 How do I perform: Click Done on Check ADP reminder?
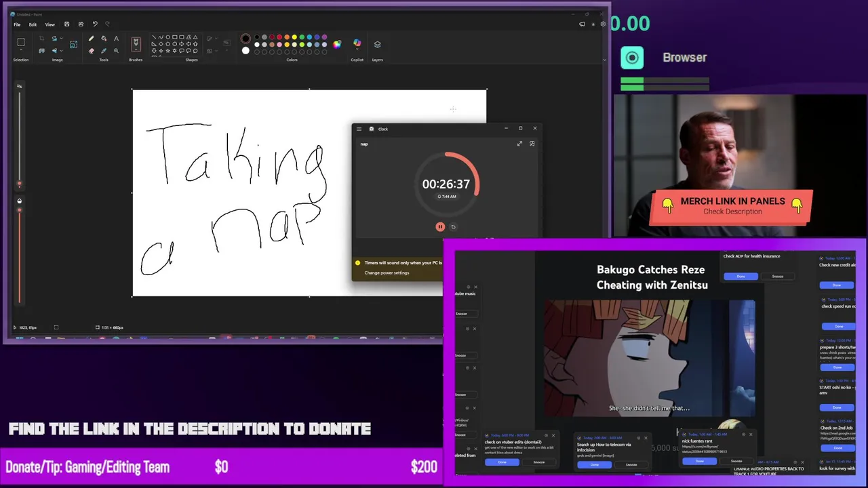tap(741, 276)
